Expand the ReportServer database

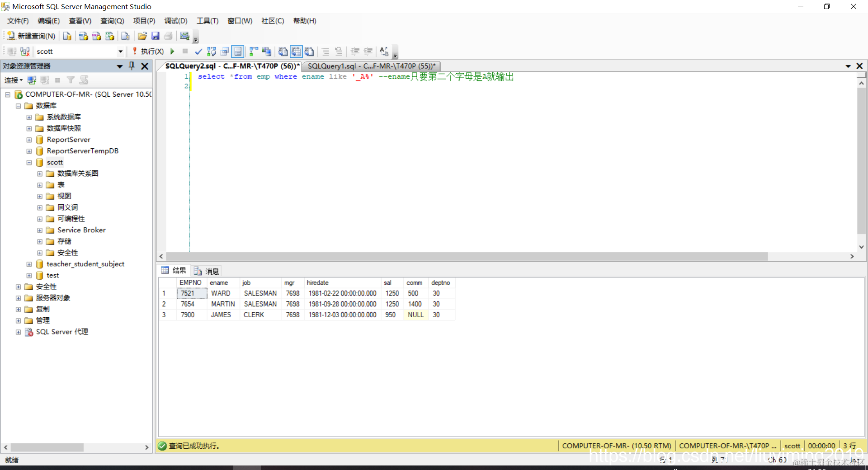click(x=29, y=140)
